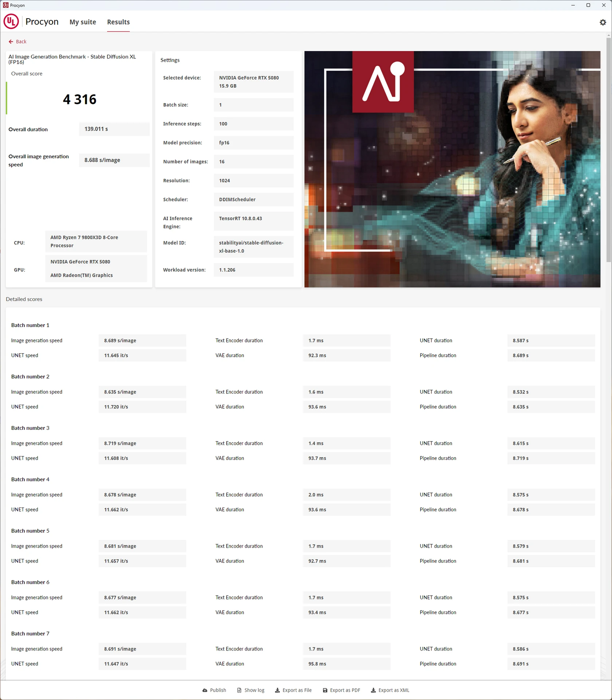Viewport: 612px width, 700px height.
Task: Click Batch 7 image speed 8.691 s/image
Action: coord(142,649)
